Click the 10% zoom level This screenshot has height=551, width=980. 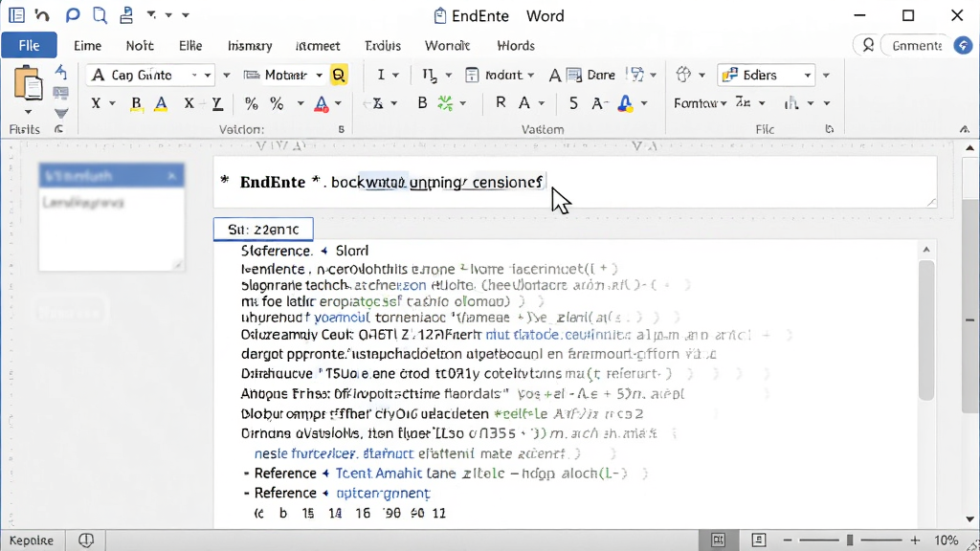click(x=947, y=540)
